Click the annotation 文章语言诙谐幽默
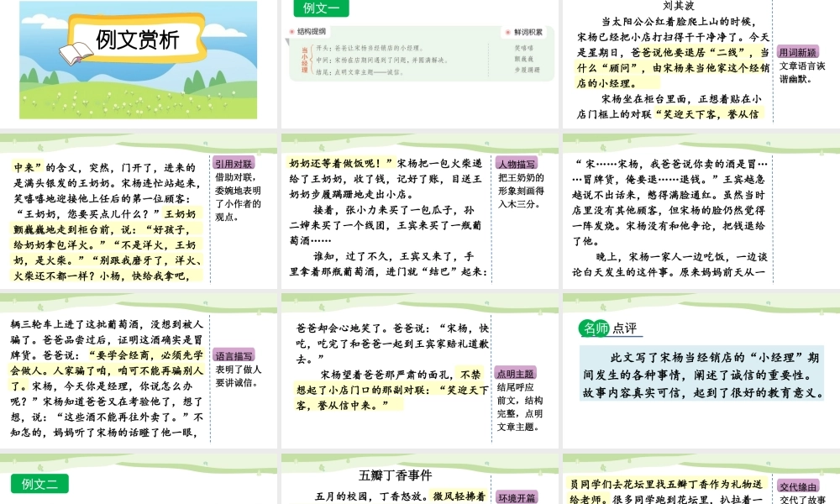 click(802, 72)
